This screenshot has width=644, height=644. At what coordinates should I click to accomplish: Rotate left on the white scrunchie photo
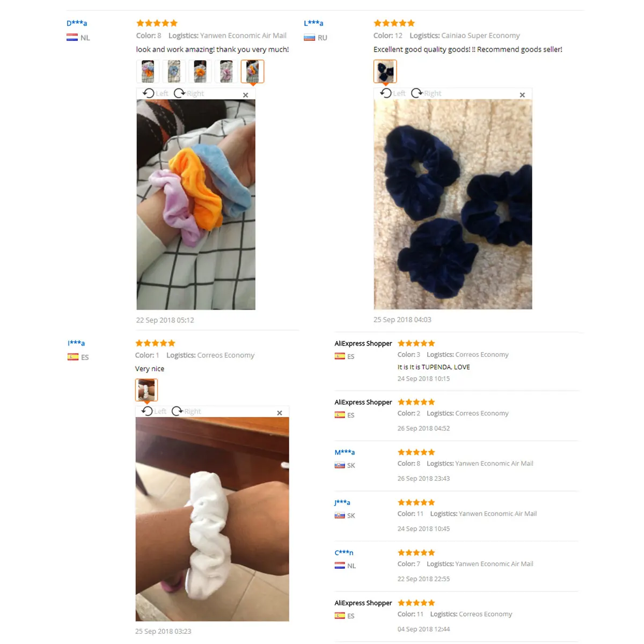click(x=154, y=412)
